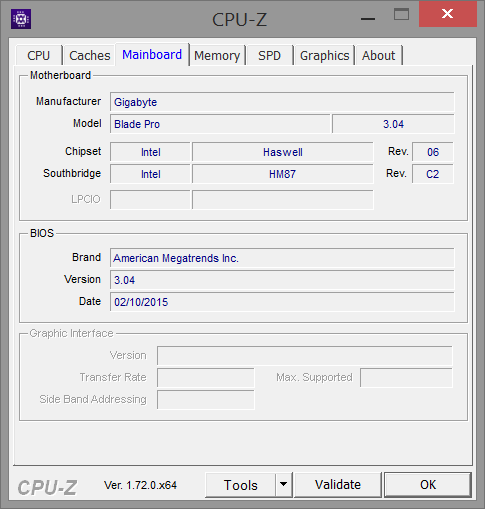Click the southbridge Rev. C2 value
The width and height of the screenshot is (485, 509).
pyautogui.click(x=433, y=174)
